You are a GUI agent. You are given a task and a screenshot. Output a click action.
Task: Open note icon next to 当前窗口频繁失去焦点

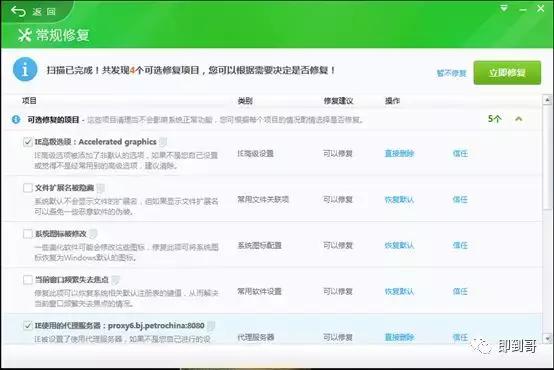[x=115, y=280]
